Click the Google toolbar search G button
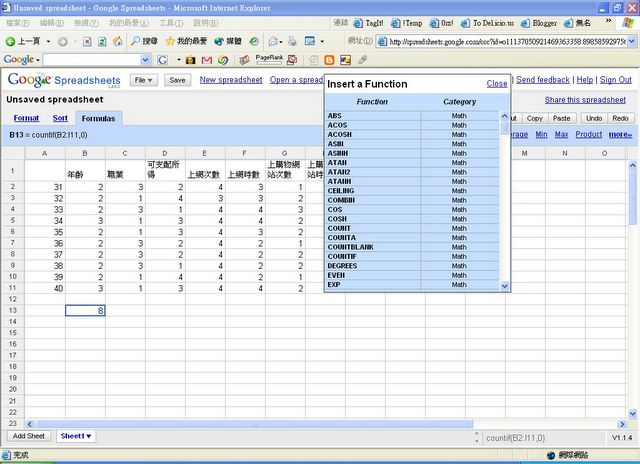Viewport: 640px width, 464px height. click(162, 60)
